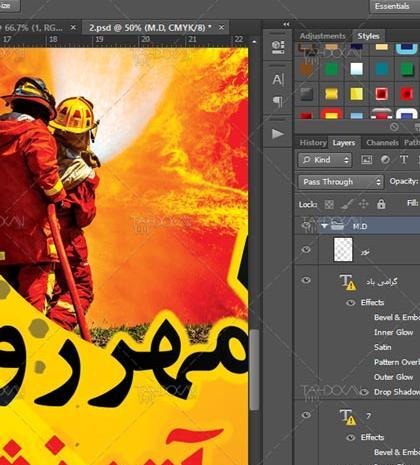This screenshot has height=465, width=420.
Task: Collapse the panels with the double-arrow icon
Action: tap(286, 24)
